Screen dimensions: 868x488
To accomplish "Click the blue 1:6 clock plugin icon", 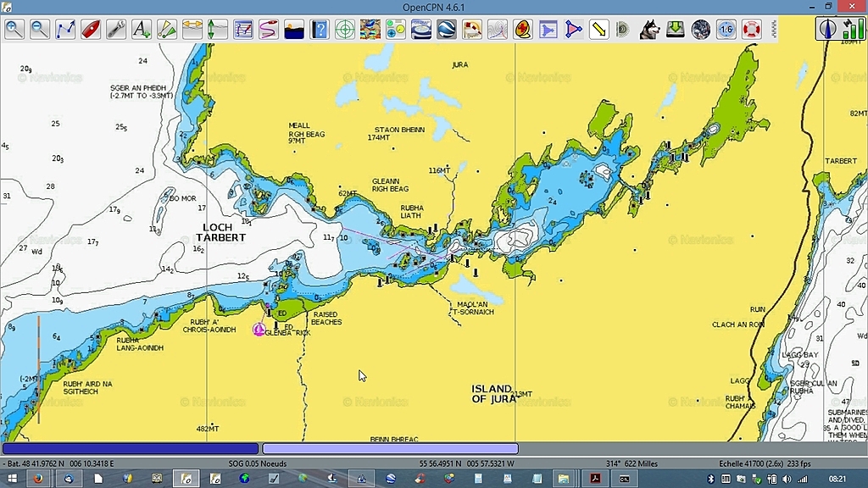I will pyautogui.click(x=726, y=30).
